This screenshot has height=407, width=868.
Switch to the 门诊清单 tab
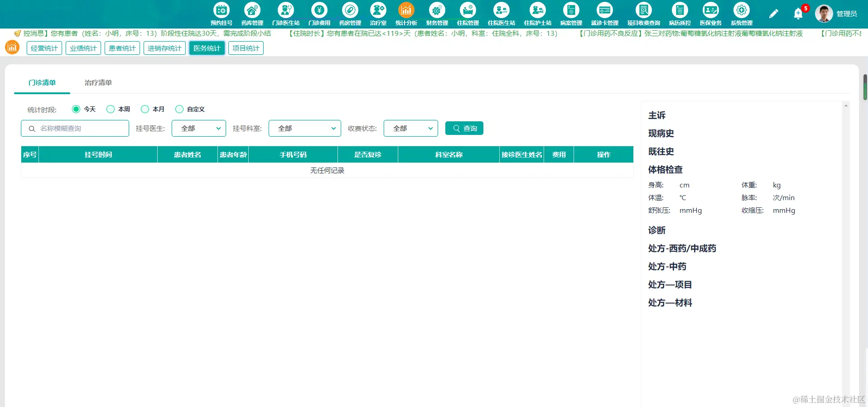click(42, 82)
